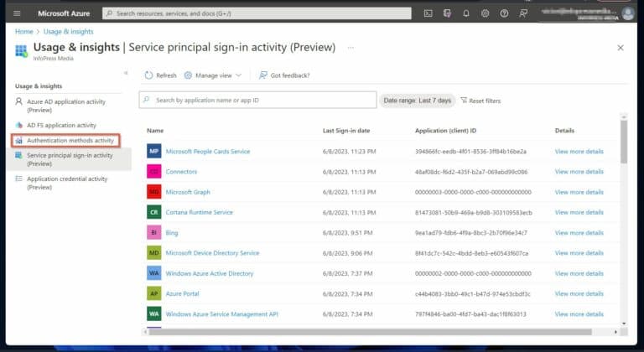Open Directories and subscriptions filter icon
This screenshot has height=352, width=644.
coord(447,13)
